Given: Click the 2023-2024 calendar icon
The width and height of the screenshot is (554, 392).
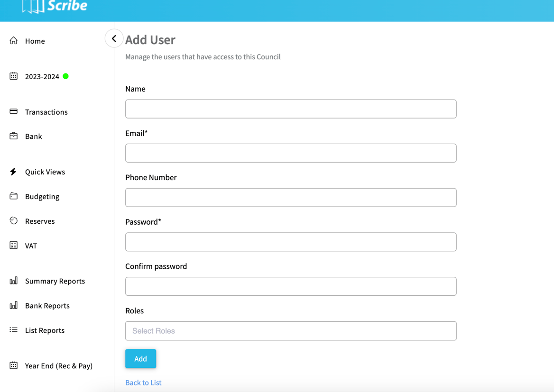Looking at the screenshot, I should coord(14,76).
